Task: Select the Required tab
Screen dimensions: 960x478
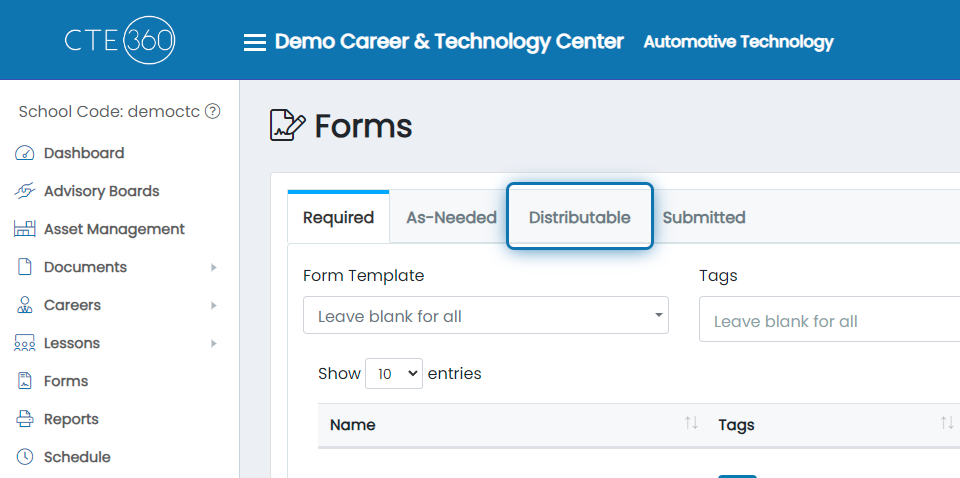Action: point(339,217)
